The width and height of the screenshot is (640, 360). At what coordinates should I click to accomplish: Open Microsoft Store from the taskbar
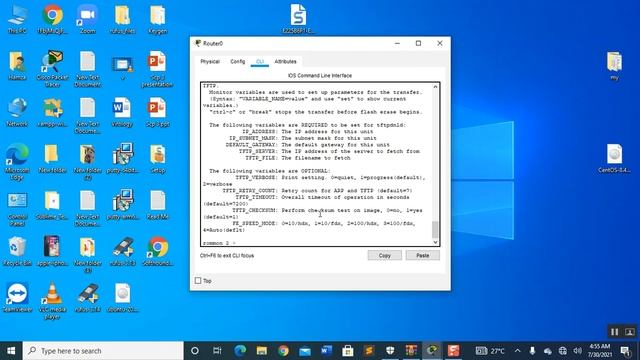348,351
